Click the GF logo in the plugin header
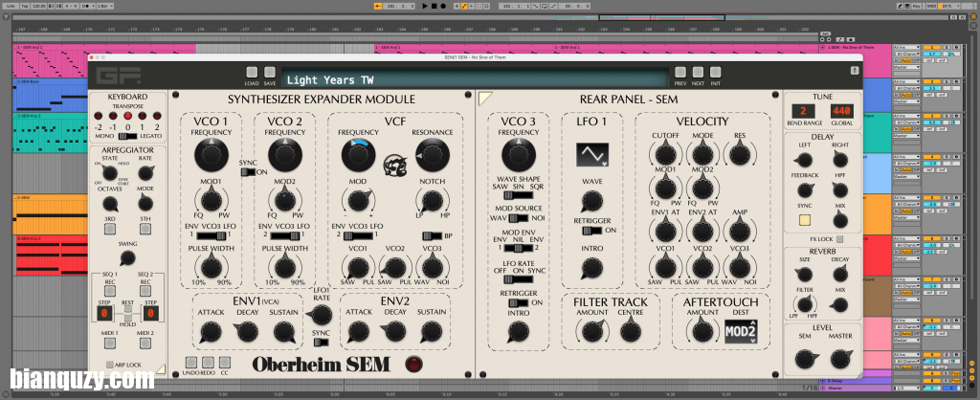This screenshot has width=980, height=400. click(118, 76)
